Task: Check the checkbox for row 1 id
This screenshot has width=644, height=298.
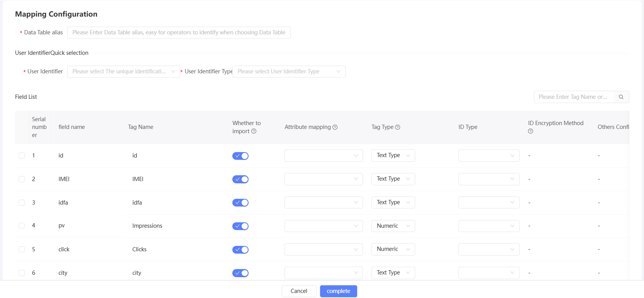Action: (22, 156)
